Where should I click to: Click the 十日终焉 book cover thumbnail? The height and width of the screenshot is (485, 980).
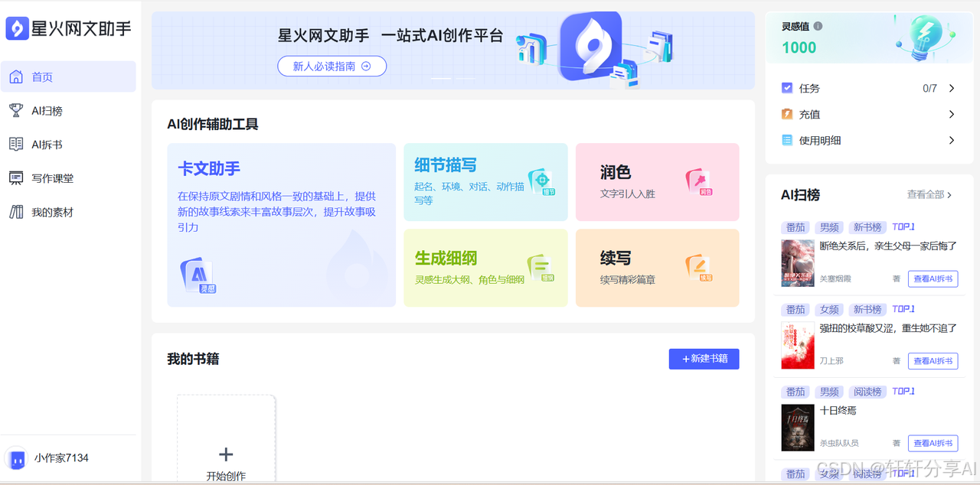(797, 428)
